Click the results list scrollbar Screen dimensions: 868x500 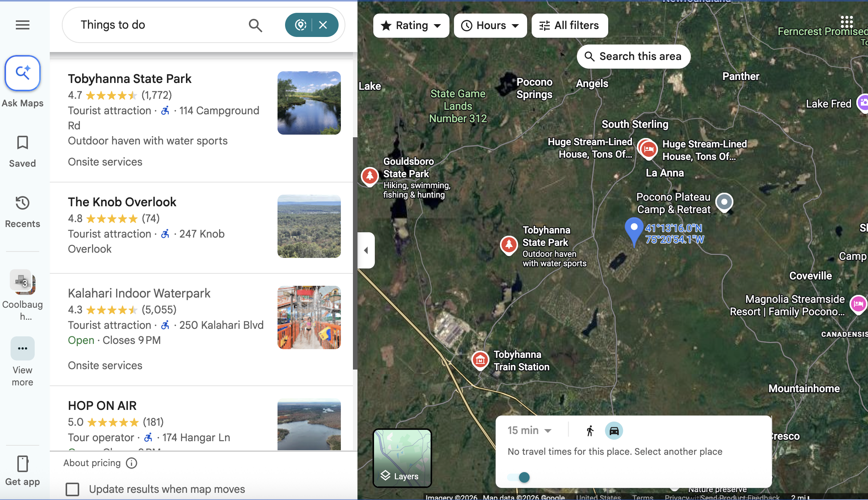pyautogui.click(x=355, y=253)
